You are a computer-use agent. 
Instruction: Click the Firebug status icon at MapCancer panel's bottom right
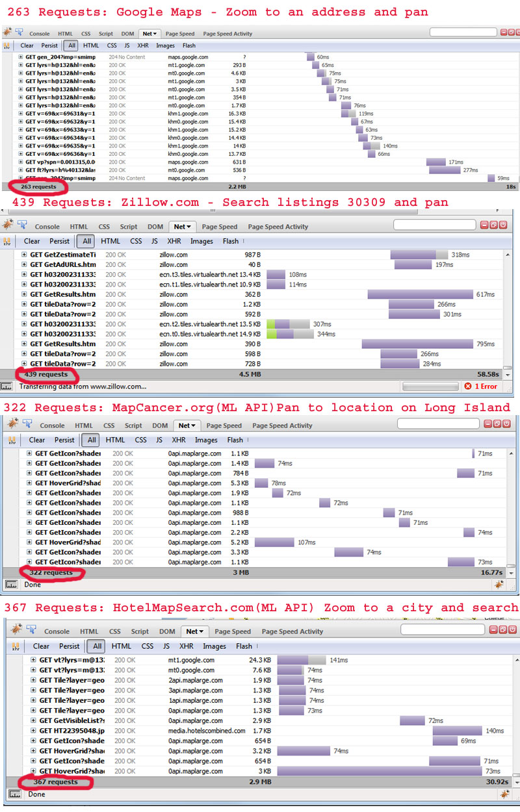pos(499,584)
